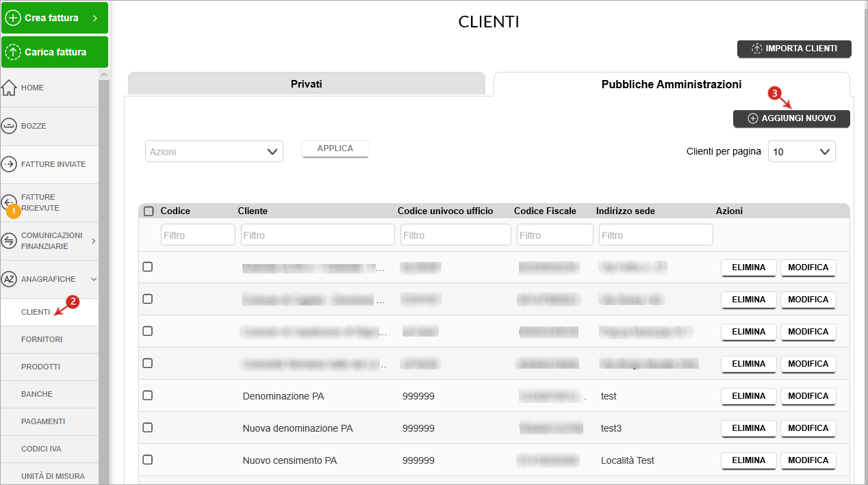Click the Bozze drafts tray icon
Screen dimensions: 868x485
point(9,126)
